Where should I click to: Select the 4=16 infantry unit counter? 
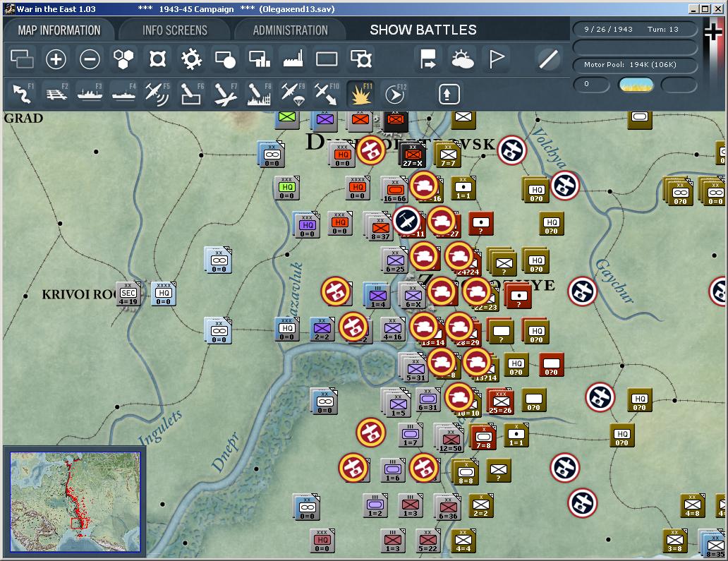click(x=393, y=330)
